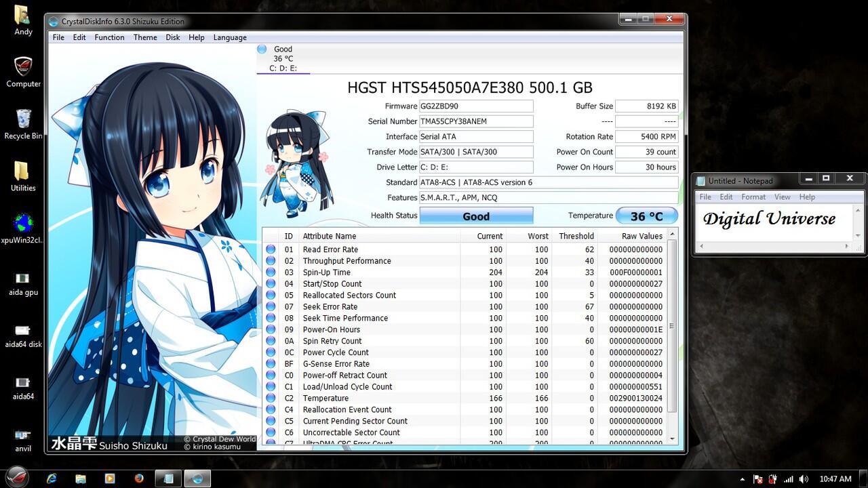Click the Rotation Rate 5400 RPM field
868x488 pixels.
[647, 137]
